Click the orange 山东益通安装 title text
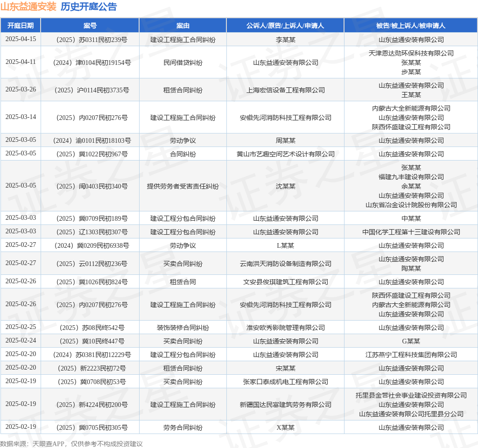Viewport: 478px width, 448px height. [x=28, y=7]
